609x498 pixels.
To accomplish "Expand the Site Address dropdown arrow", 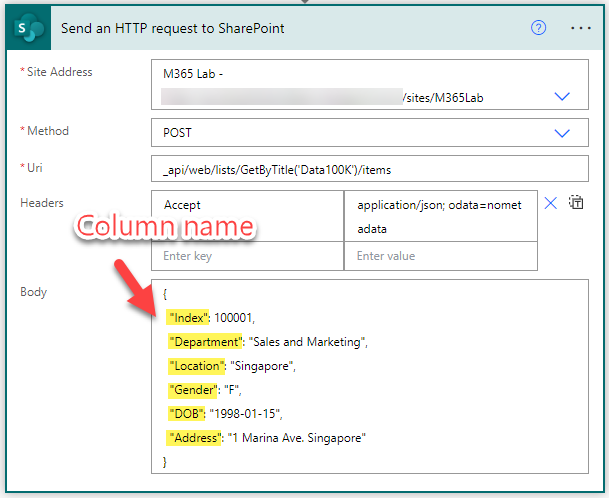I will pos(562,96).
